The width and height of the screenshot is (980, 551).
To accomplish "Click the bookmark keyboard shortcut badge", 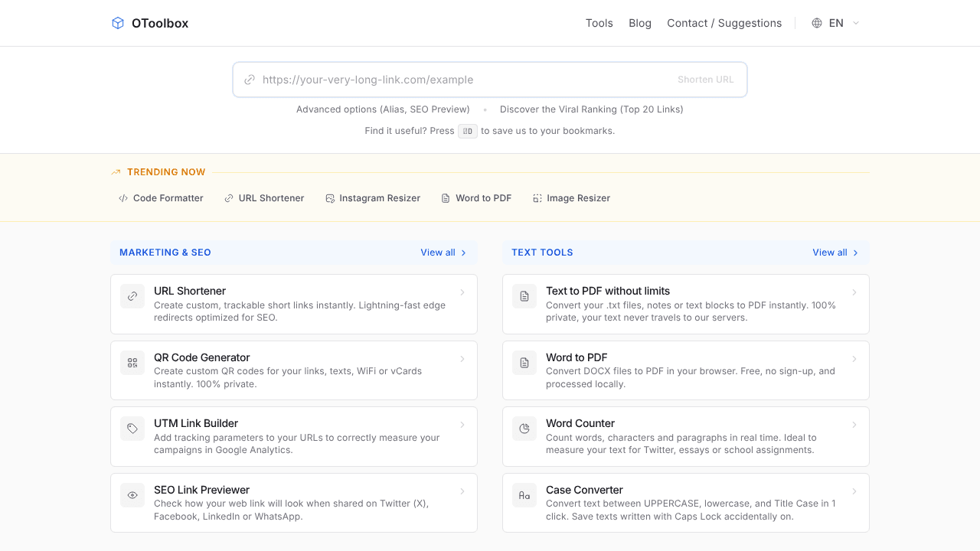I will coord(468,131).
